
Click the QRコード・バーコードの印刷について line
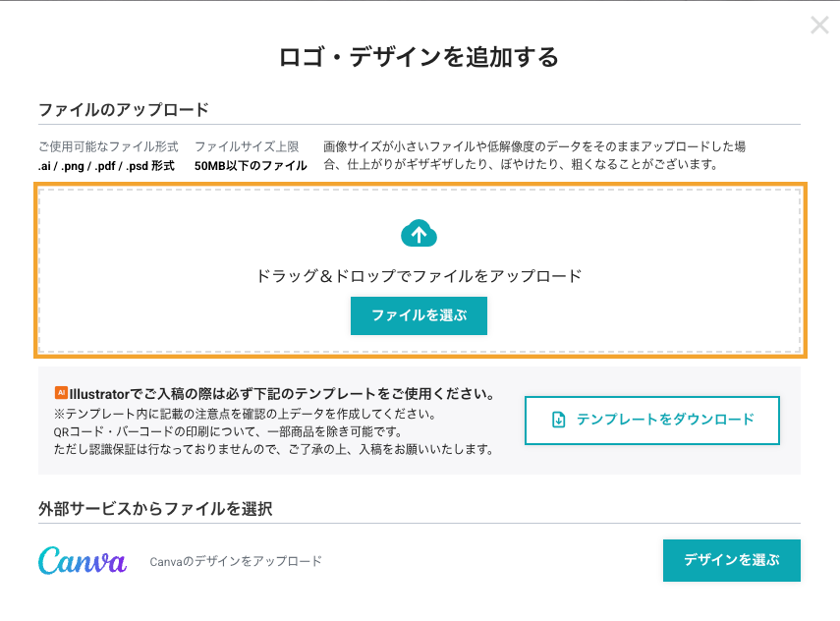pos(228,431)
